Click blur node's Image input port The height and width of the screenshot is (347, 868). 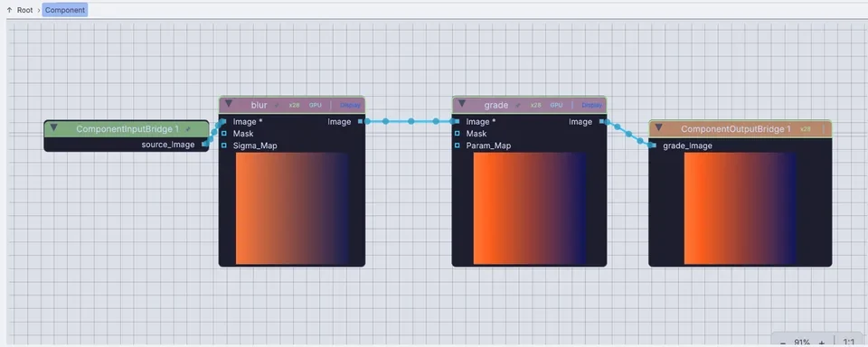pos(223,121)
